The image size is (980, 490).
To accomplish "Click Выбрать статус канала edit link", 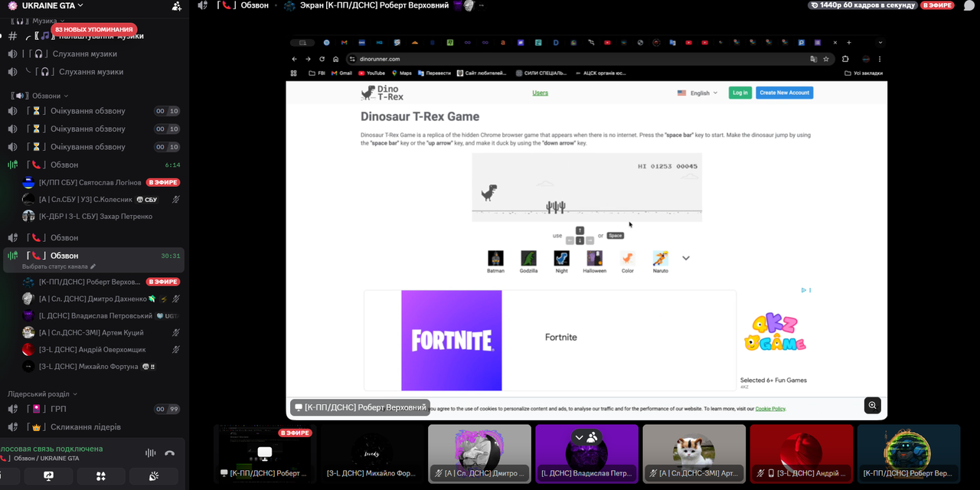I will (x=59, y=266).
